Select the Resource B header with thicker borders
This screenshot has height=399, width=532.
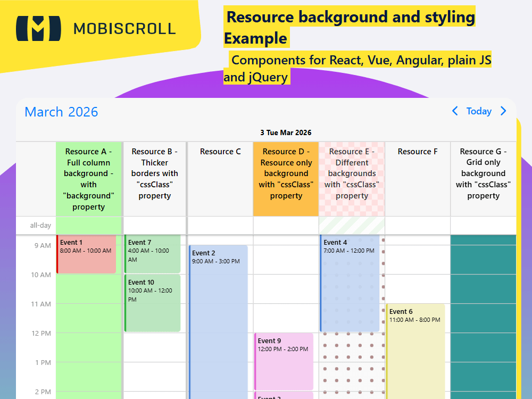pos(154,178)
